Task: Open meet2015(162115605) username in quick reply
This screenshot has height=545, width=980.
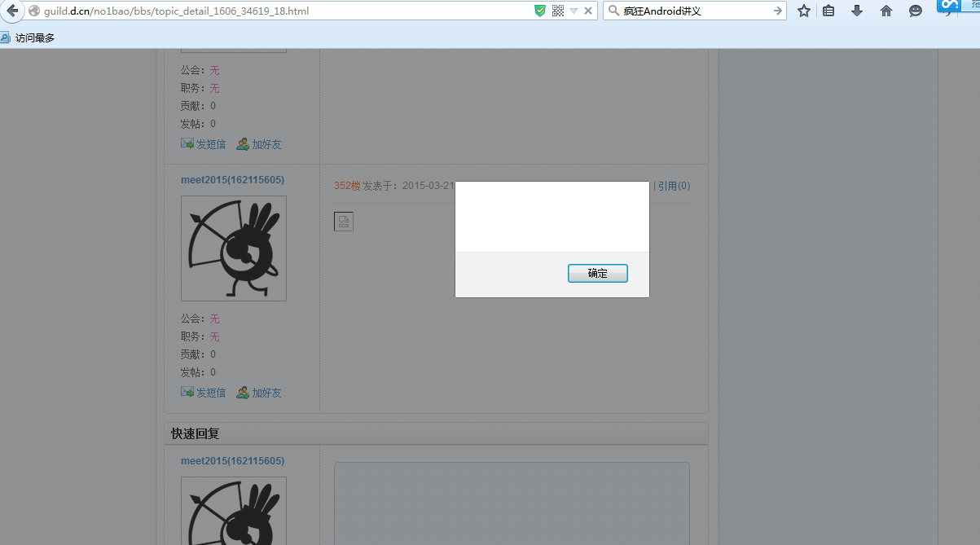Action: click(232, 461)
